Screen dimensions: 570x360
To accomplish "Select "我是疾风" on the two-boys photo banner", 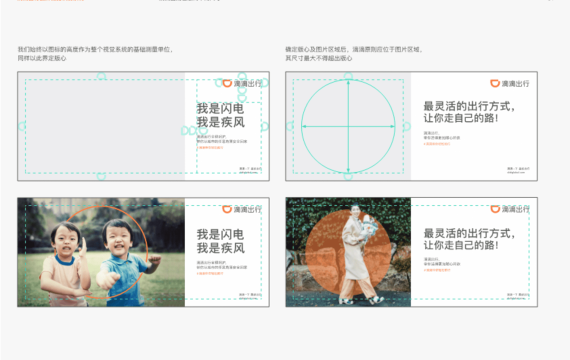I will [221, 248].
